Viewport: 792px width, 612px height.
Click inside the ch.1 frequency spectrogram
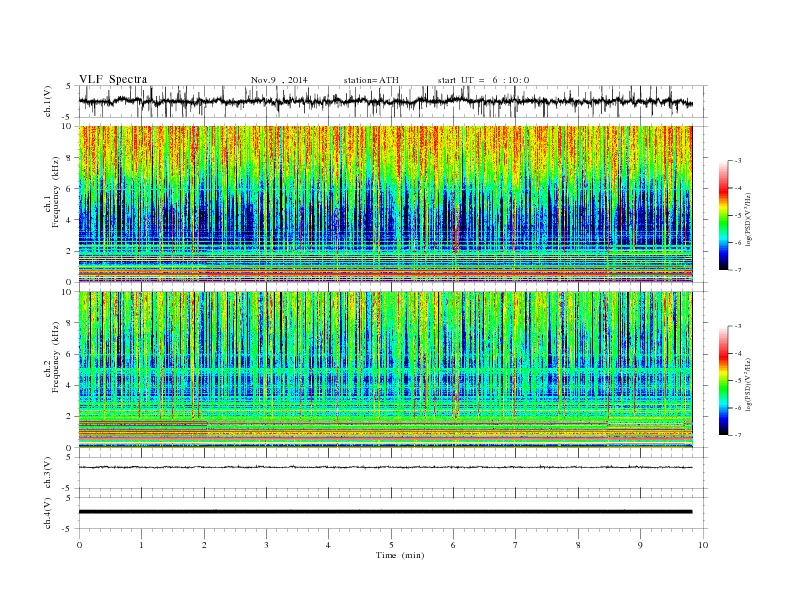[x=385, y=204]
